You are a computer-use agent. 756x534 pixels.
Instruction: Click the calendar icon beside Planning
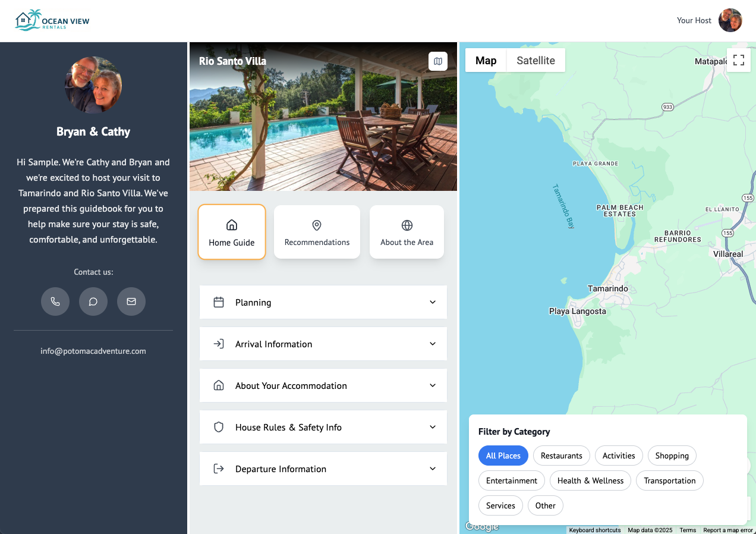point(219,302)
